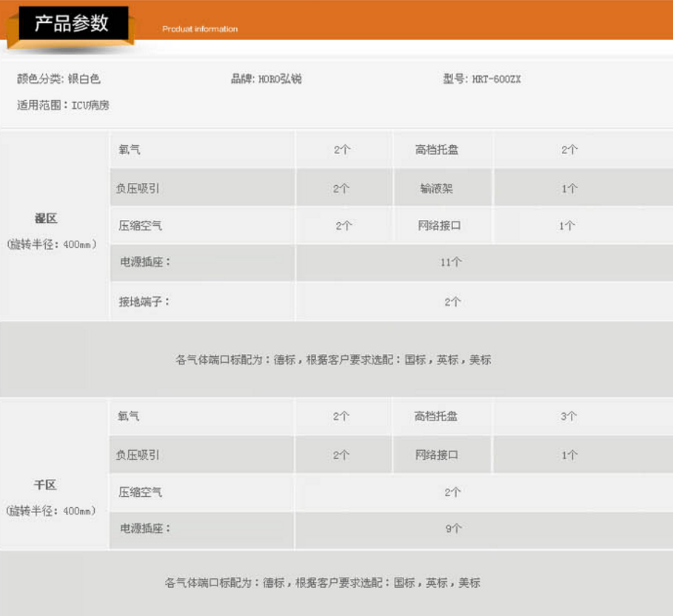Screen dimensions: 673x616
Task: Click 电源插座 label in the 干区 table
Action: coord(145,529)
